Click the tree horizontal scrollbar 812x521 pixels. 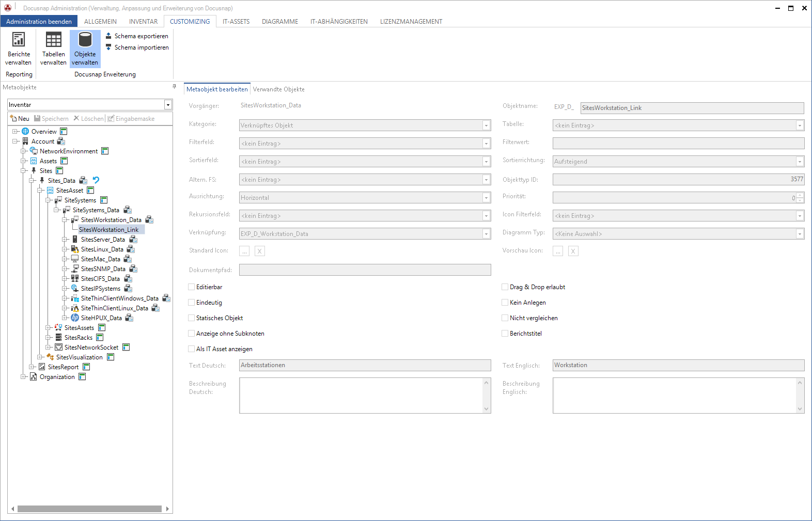point(89,509)
